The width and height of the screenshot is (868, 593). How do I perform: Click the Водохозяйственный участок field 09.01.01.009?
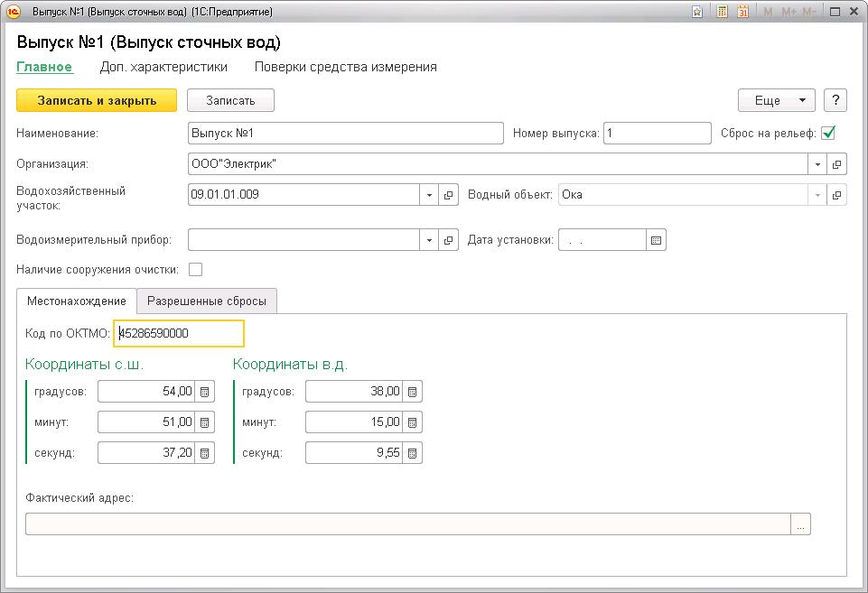[x=303, y=195]
